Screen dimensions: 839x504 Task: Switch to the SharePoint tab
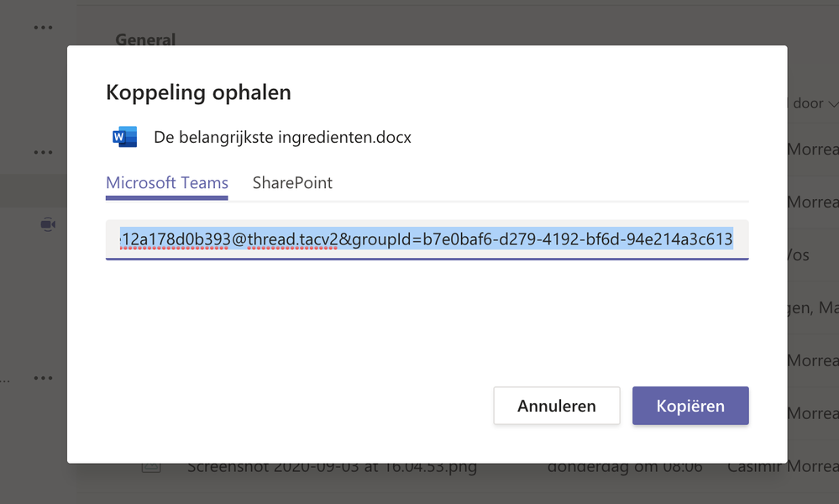tap(292, 183)
